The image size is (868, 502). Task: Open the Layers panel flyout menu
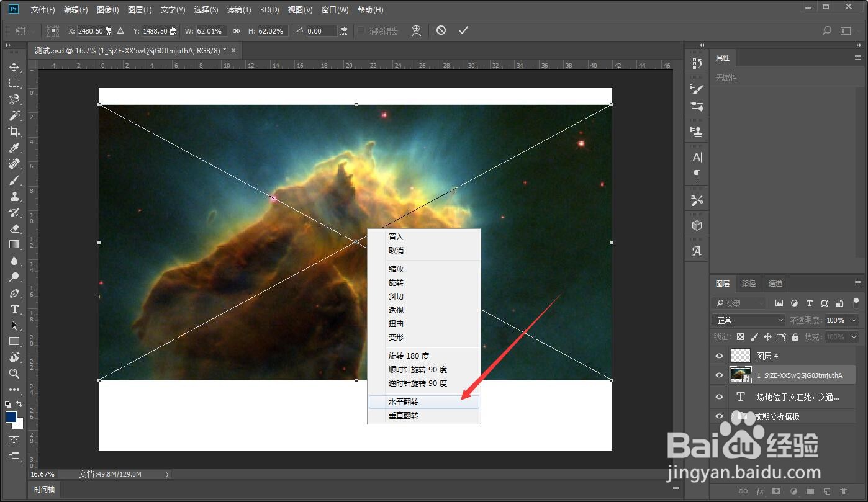857,284
